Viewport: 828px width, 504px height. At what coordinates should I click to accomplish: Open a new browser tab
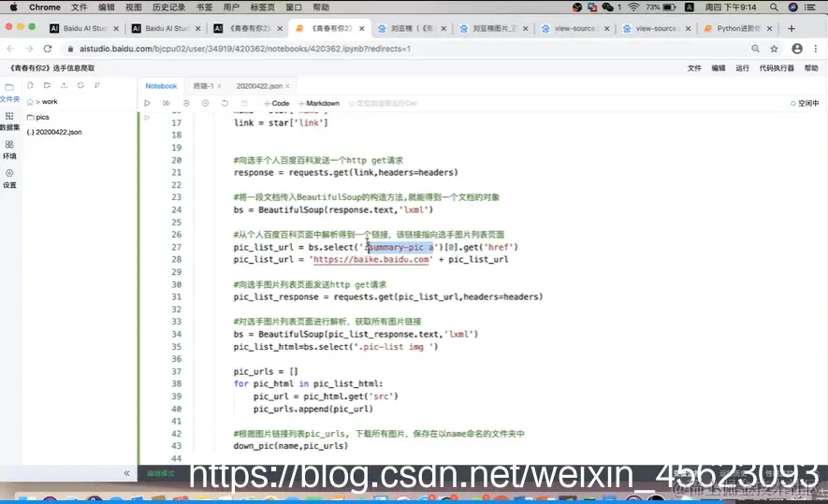[x=791, y=28]
